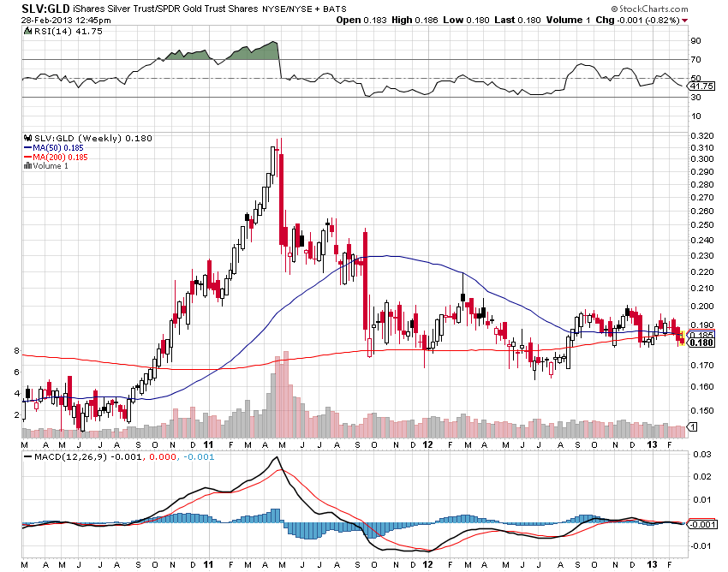Screen dimensions: 728x572
Task: Click the MA(50) 0.185 legend text
Action: click(58, 148)
